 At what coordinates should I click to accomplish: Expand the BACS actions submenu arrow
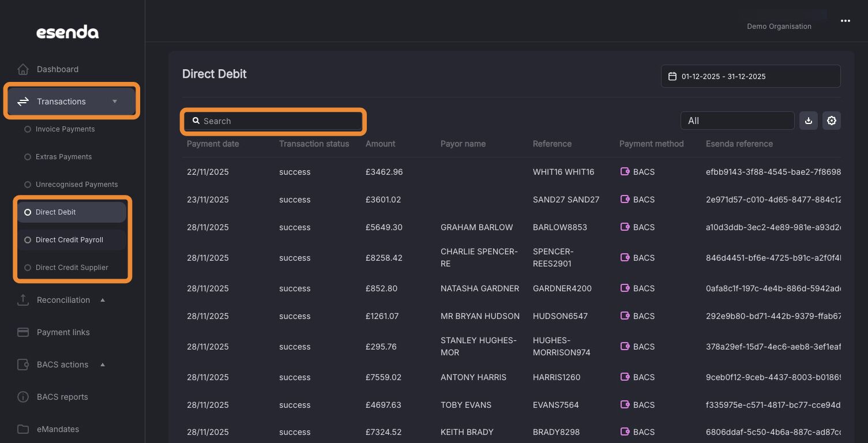tap(103, 365)
